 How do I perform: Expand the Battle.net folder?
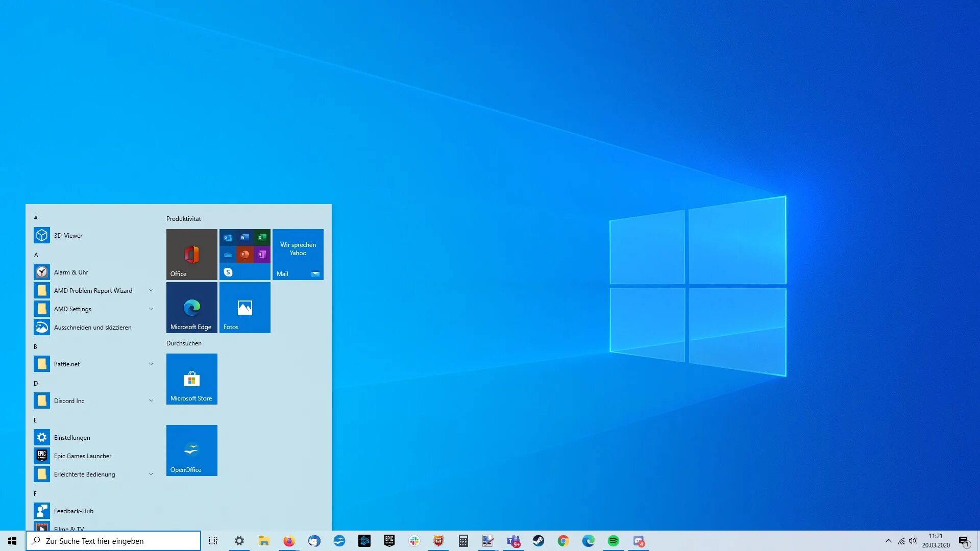(151, 364)
